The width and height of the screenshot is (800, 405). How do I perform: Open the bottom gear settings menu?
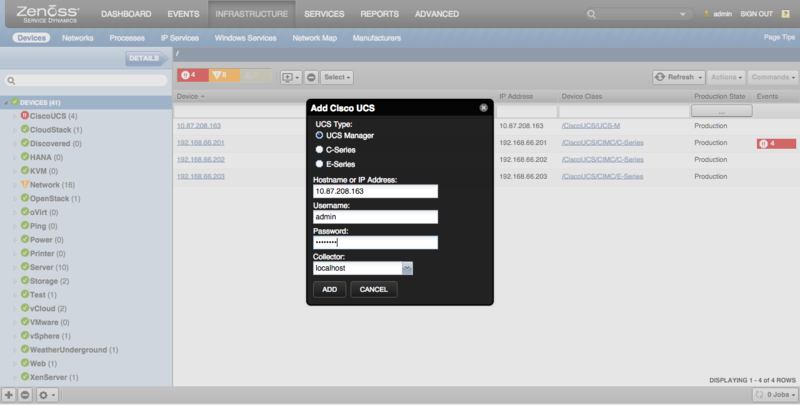click(x=47, y=395)
